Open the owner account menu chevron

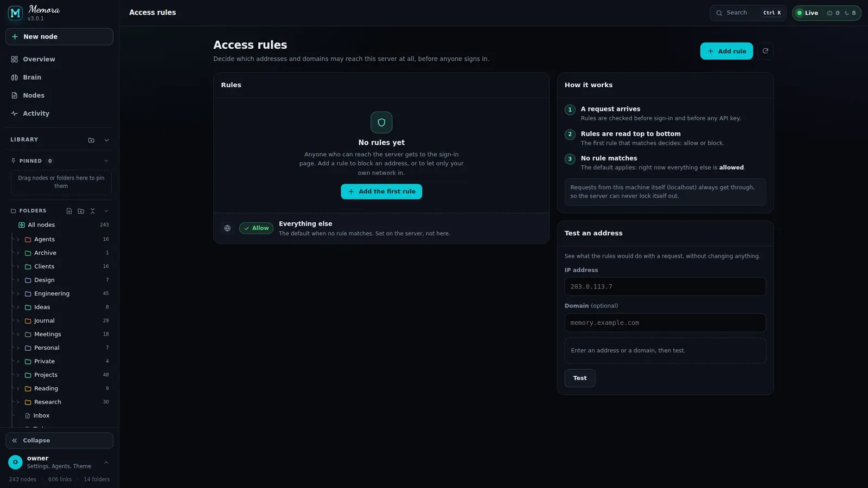(106, 463)
